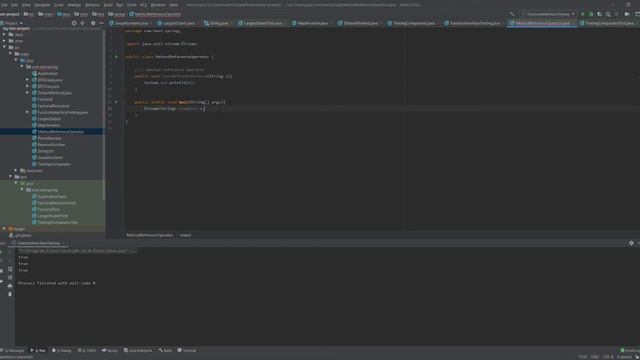The height and width of the screenshot is (360, 640).
Task: Place cursor at end of Stream<String> line in editor
Action: [x=205, y=109]
